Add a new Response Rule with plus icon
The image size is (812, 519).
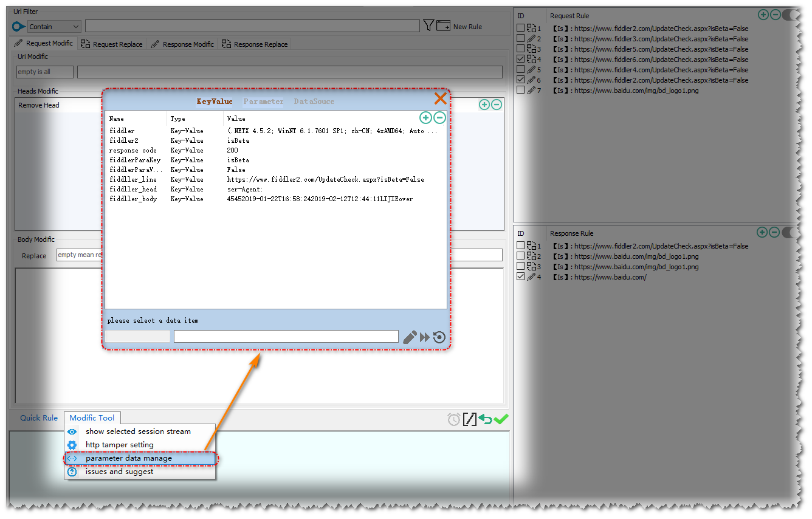point(762,232)
